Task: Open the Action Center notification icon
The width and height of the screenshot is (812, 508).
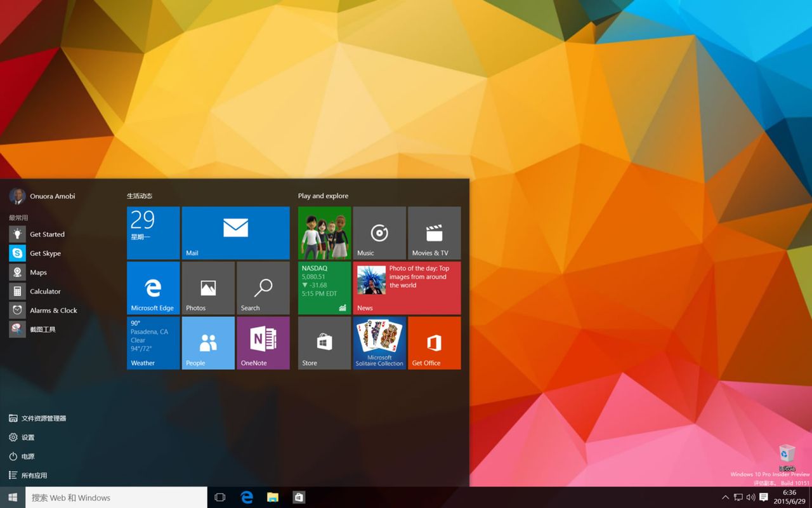Action: point(764,497)
